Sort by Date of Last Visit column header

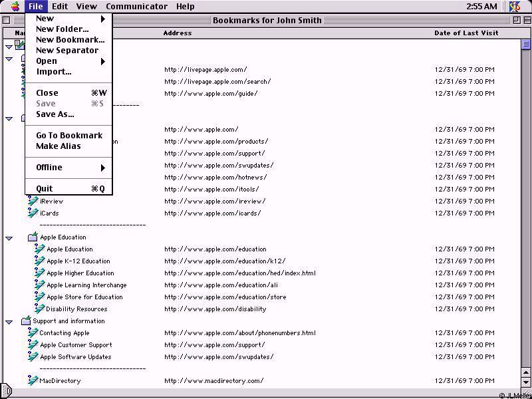(466, 33)
